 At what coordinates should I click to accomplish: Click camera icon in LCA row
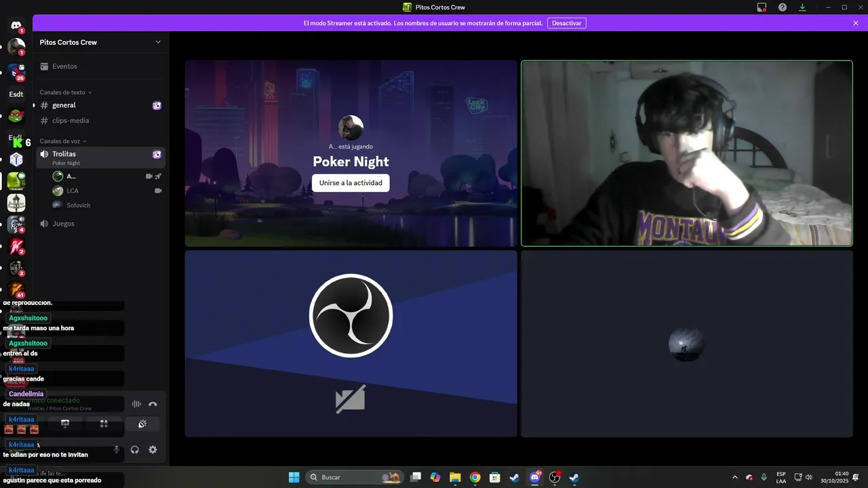(158, 190)
